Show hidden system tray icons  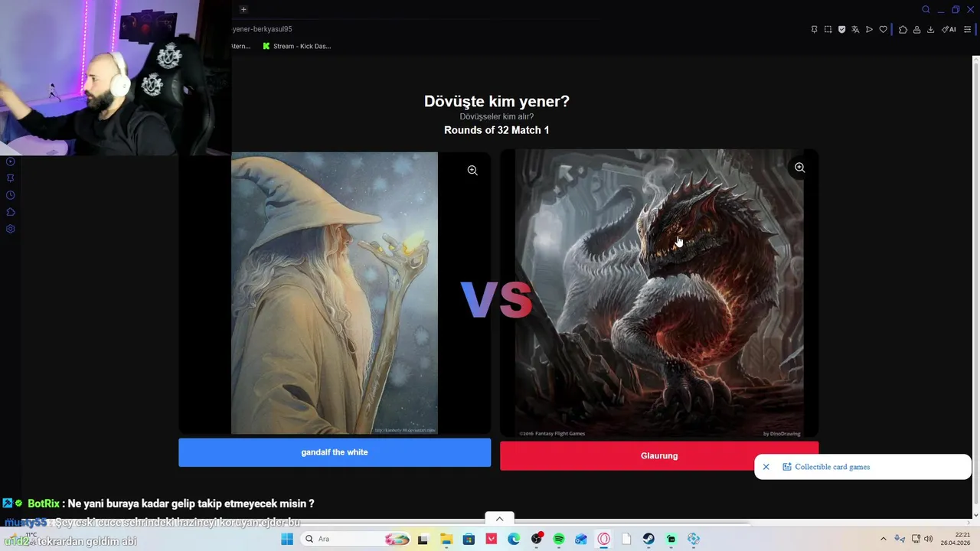click(883, 539)
